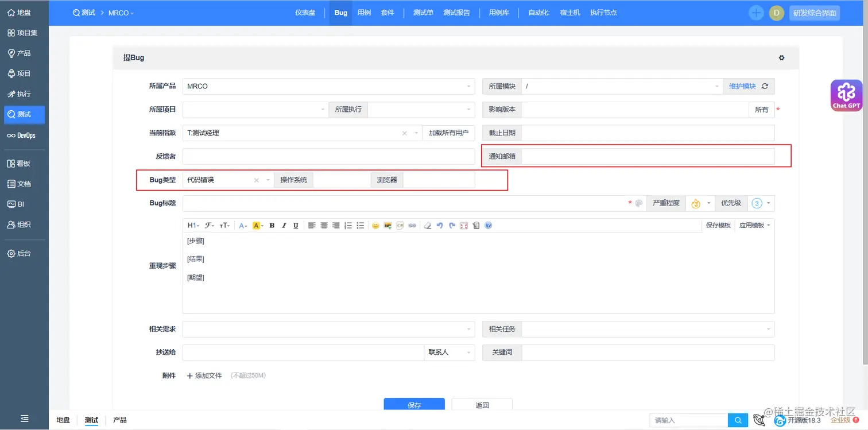Click the 返回 back button

482,405
